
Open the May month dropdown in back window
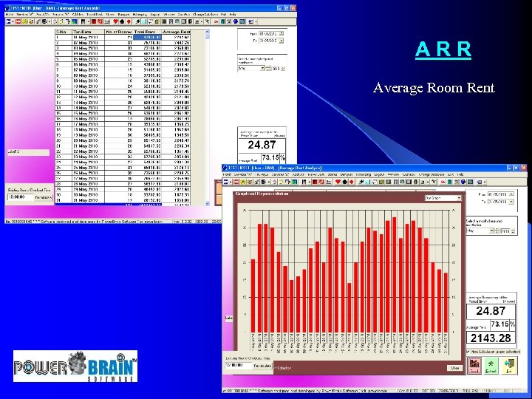[262, 68]
